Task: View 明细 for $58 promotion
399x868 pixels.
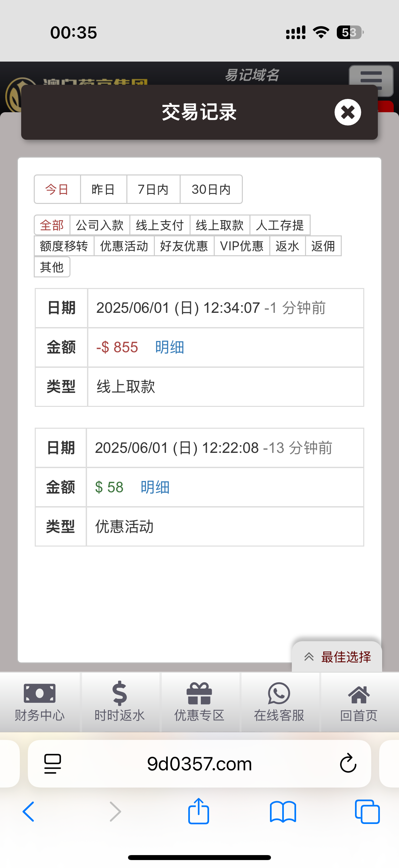Action: [155, 487]
